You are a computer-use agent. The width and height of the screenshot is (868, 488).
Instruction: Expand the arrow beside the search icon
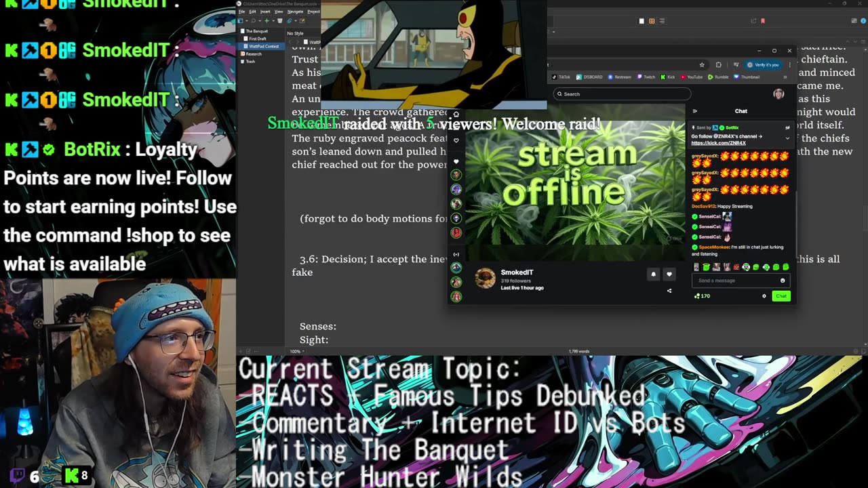pyautogui.click(x=260, y=20)
